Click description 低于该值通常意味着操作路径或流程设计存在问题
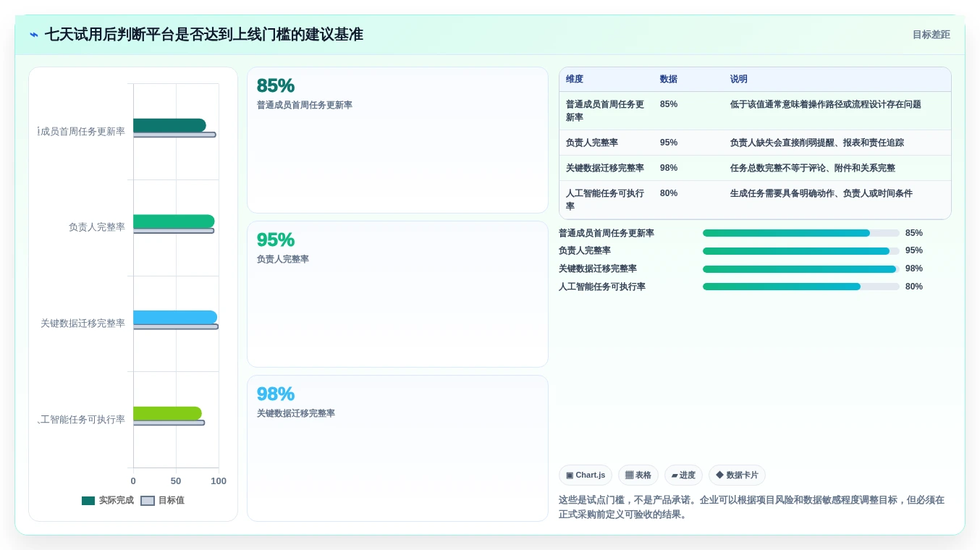Screen dimensions: 980x550 click(x=826, y=104)
